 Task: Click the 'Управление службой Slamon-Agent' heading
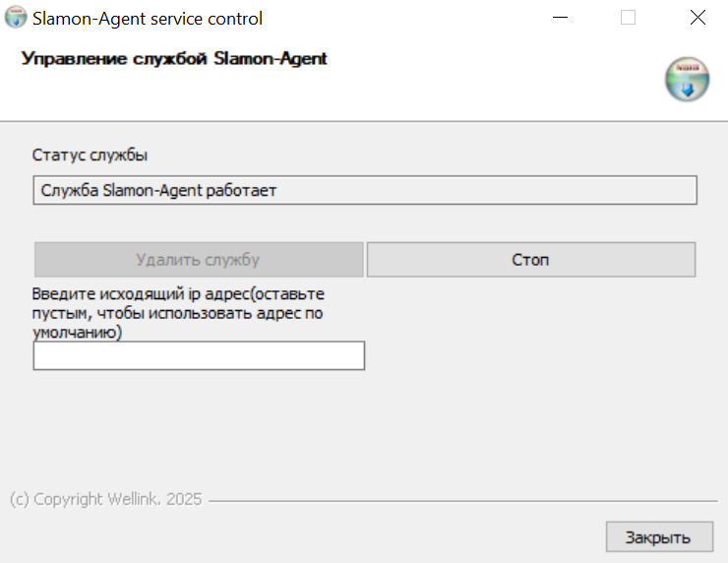click(174, 59)
